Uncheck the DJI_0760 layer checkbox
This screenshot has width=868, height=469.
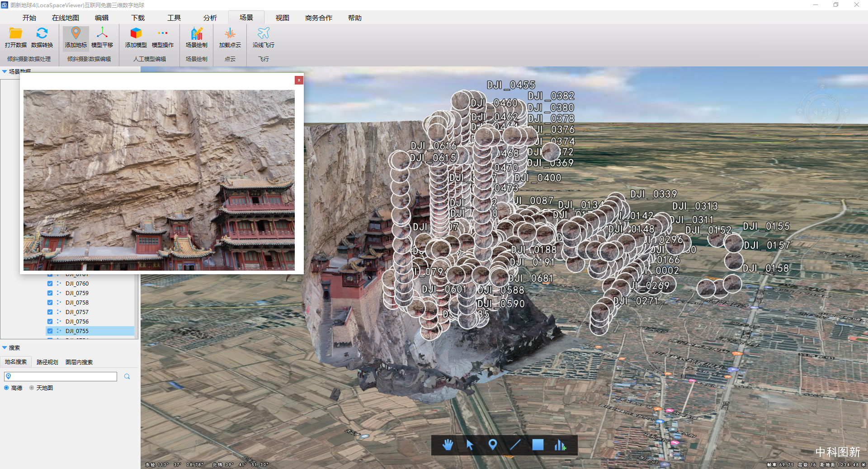(x=50, y=284)
